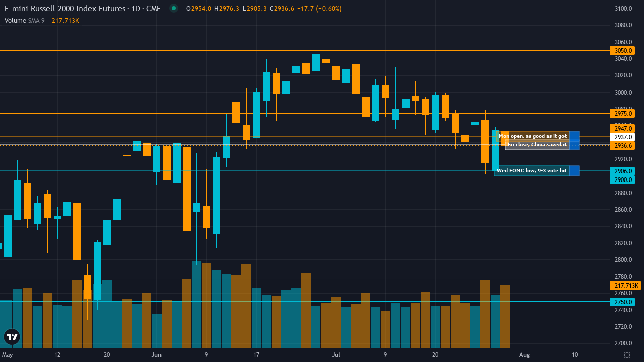
Task: Click the white 2937.0 price label
Action: [x=623, y=137]
